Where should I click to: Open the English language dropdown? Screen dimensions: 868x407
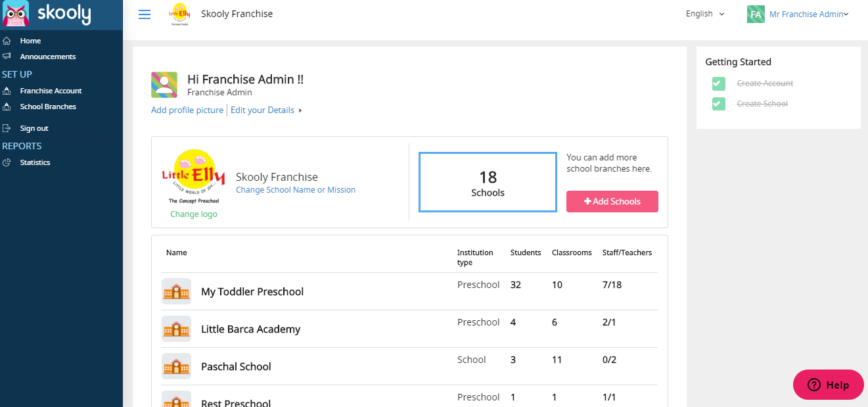[x=705, y=14]
